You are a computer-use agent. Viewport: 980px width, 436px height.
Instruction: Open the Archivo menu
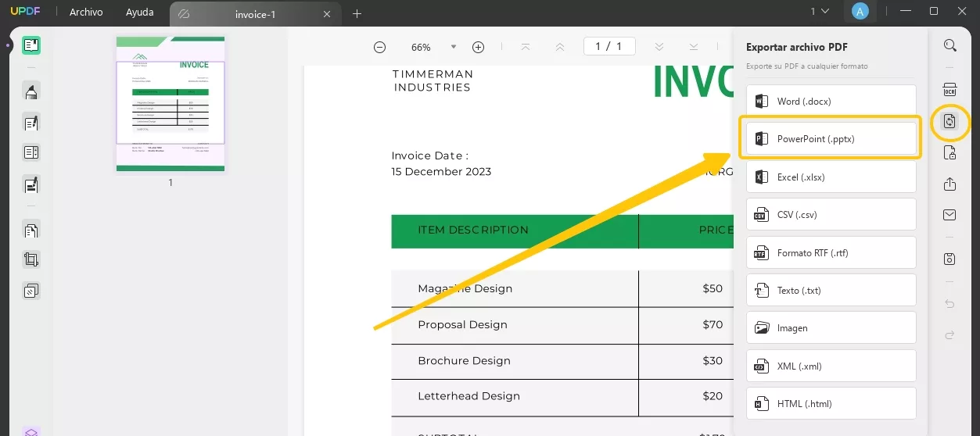[x=86, y=13]
